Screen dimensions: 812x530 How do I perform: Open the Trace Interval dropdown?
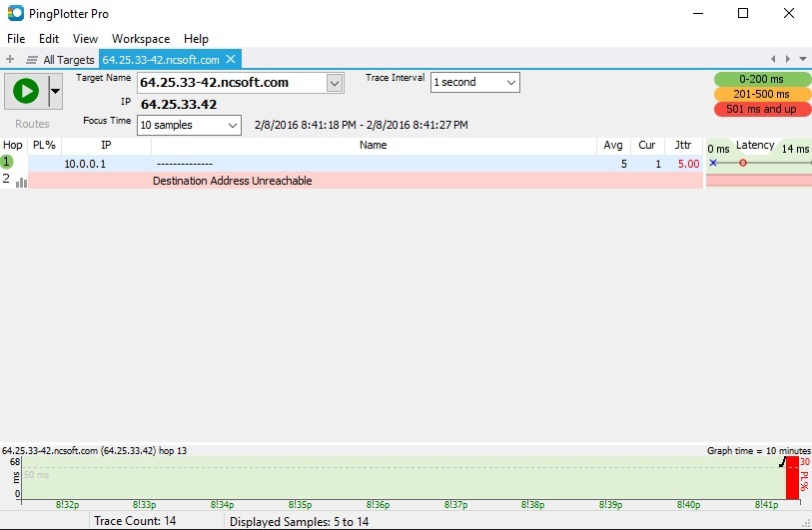click(x=474, y=82)
